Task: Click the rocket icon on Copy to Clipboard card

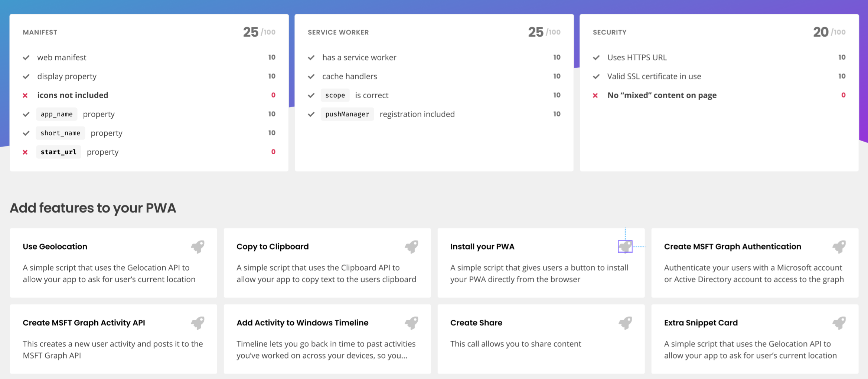Action: coord(411,247)
